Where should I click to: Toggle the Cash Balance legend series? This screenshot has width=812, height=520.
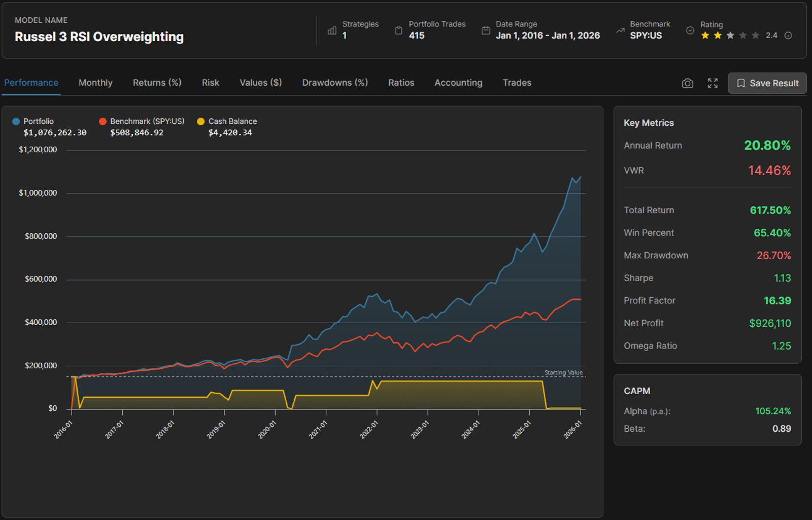click(227, 121)
